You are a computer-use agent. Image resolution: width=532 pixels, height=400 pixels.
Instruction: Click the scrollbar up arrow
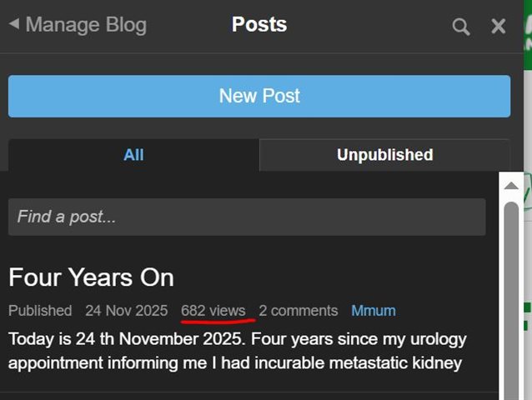point(511,185)
